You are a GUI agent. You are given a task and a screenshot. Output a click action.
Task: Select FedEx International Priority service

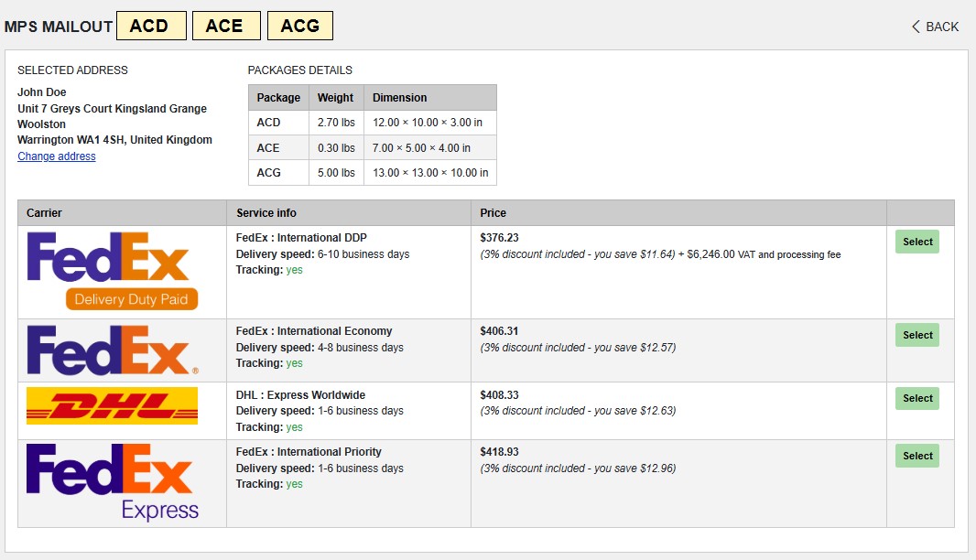(916, 456)
